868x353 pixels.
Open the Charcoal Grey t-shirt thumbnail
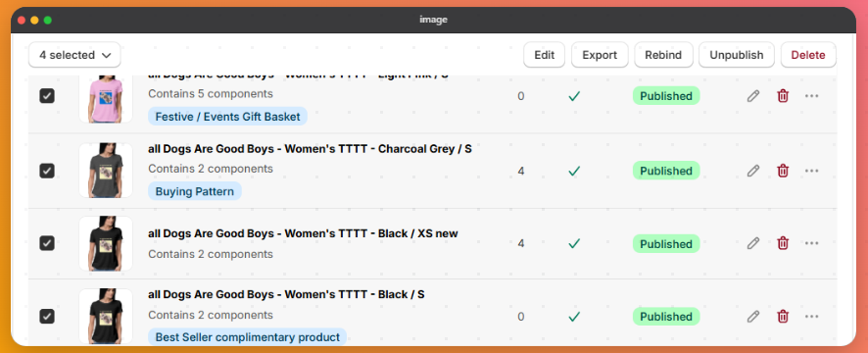coord(106,171)
